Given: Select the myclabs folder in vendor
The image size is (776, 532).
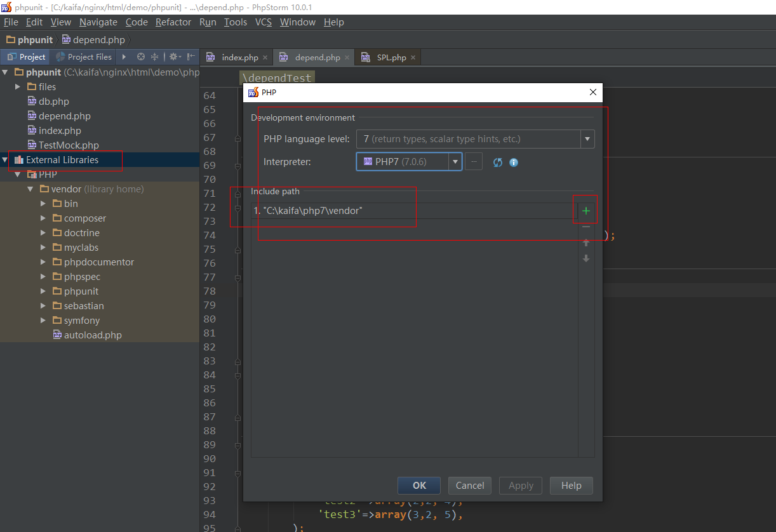Looking at the screenshot, I should point(81,248).
